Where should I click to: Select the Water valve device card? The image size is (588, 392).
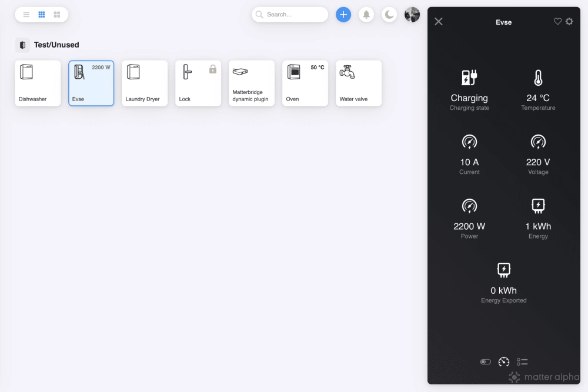(x=359, y=83)
